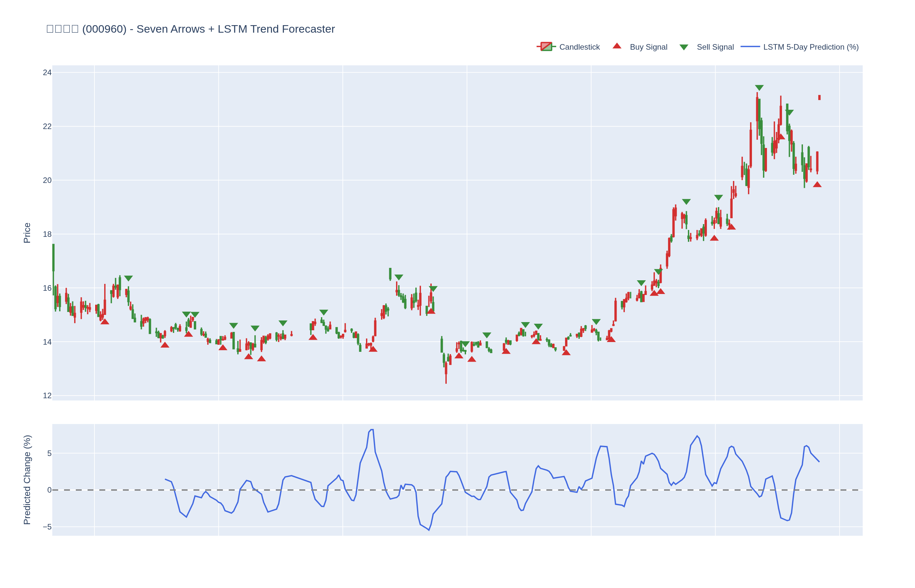Click the blue line swatch in legend
This screenshot has width=915, height=588.
click(x=750, y=47)
